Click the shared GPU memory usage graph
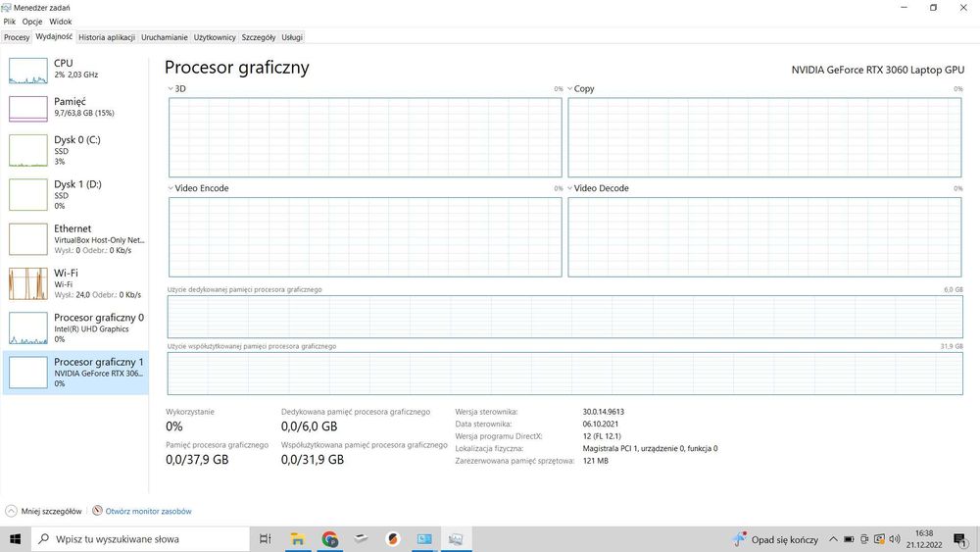The height and width of the screenshot is (552, 980). 565,374
